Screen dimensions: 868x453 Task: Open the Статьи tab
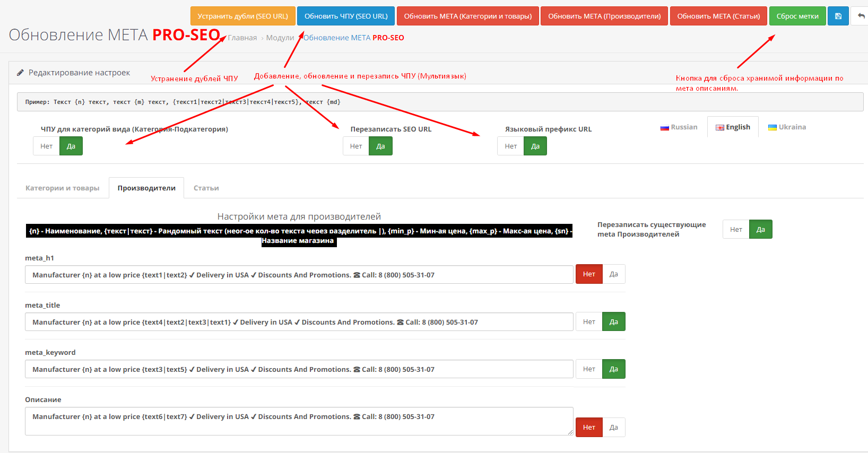tap(206, 188)
